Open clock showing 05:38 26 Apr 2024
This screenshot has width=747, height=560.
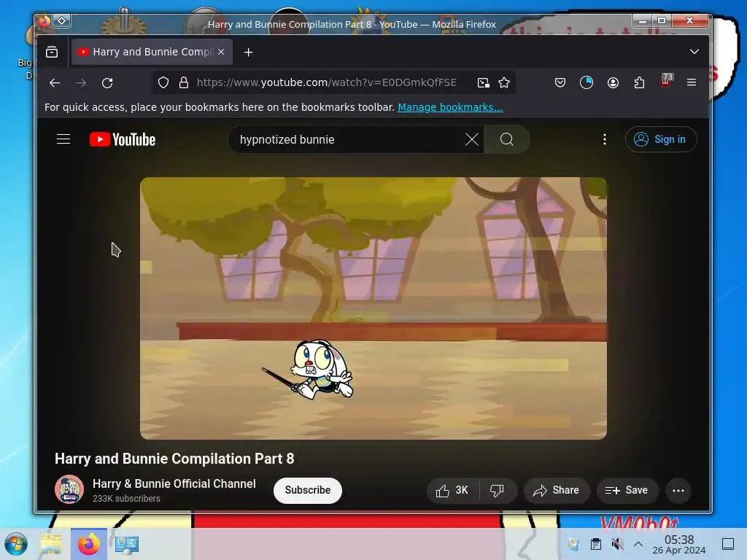click(x=679, y=544)
